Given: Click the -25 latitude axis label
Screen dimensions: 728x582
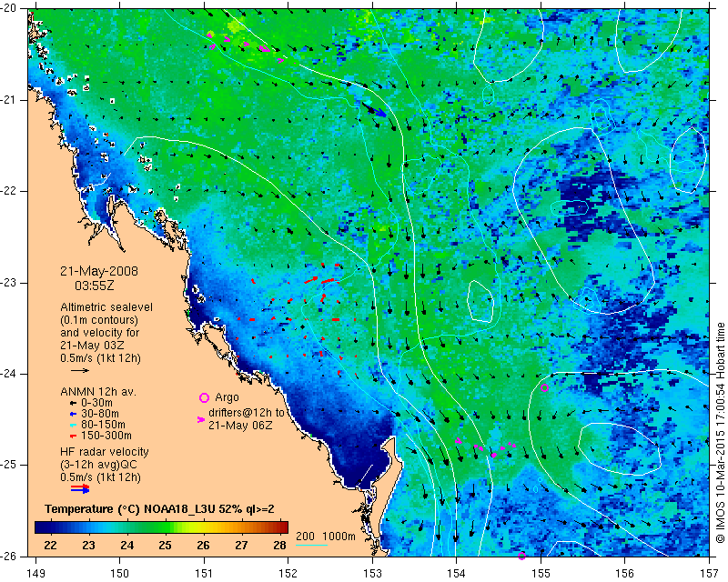Looking at the screenshot, I should (9, 466).
